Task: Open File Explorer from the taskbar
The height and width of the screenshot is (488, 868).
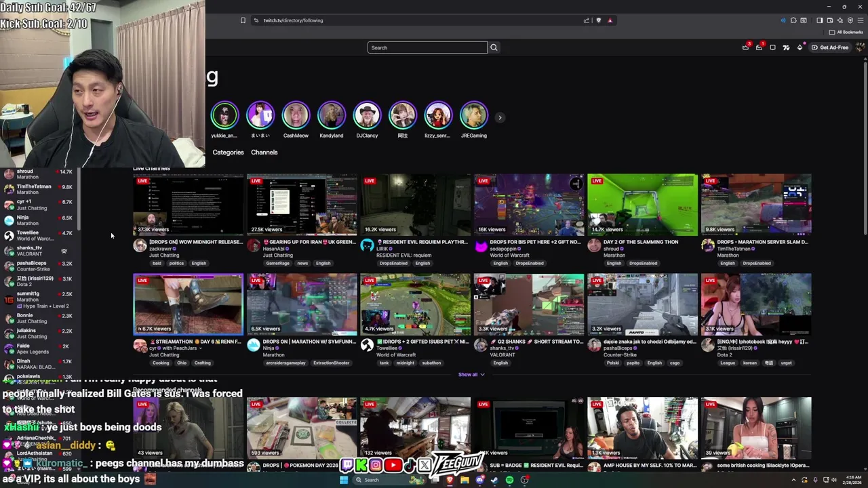Action: (x=465, y=480)
